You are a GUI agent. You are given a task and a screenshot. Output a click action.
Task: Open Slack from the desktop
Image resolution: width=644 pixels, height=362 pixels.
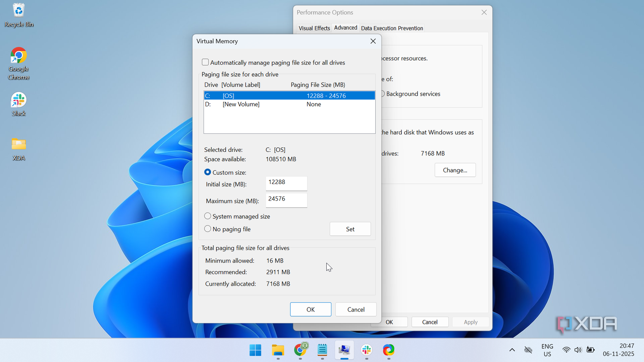tap(18, 100)
